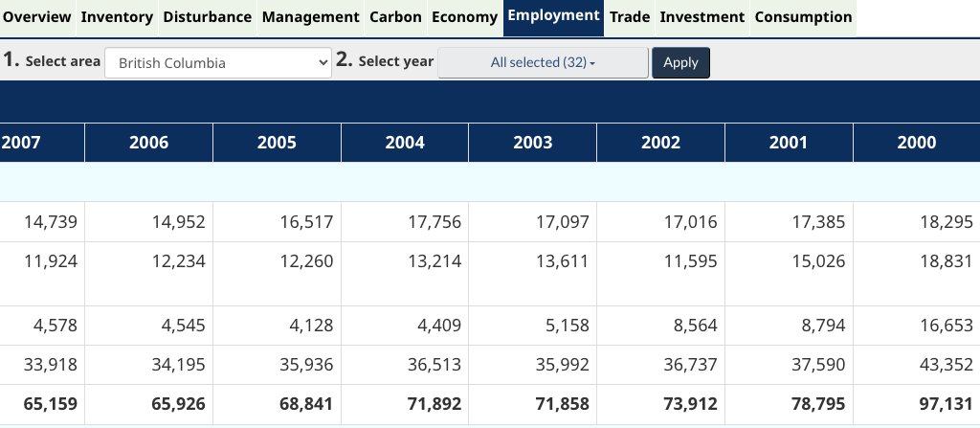Click the 2004 column header

pyautogui.click(x=405, y=142)
